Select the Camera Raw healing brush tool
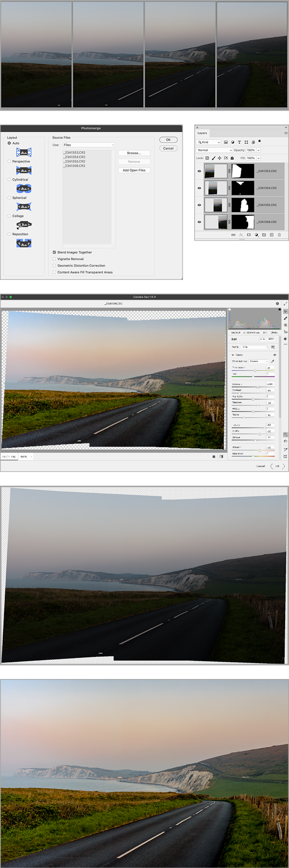 (286, 318)
